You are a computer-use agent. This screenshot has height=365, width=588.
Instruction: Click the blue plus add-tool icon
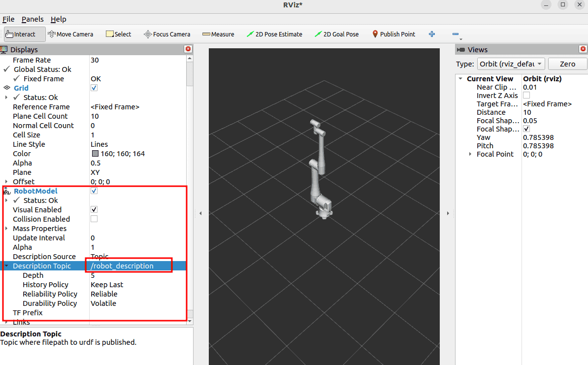click(x=432, y=34)
